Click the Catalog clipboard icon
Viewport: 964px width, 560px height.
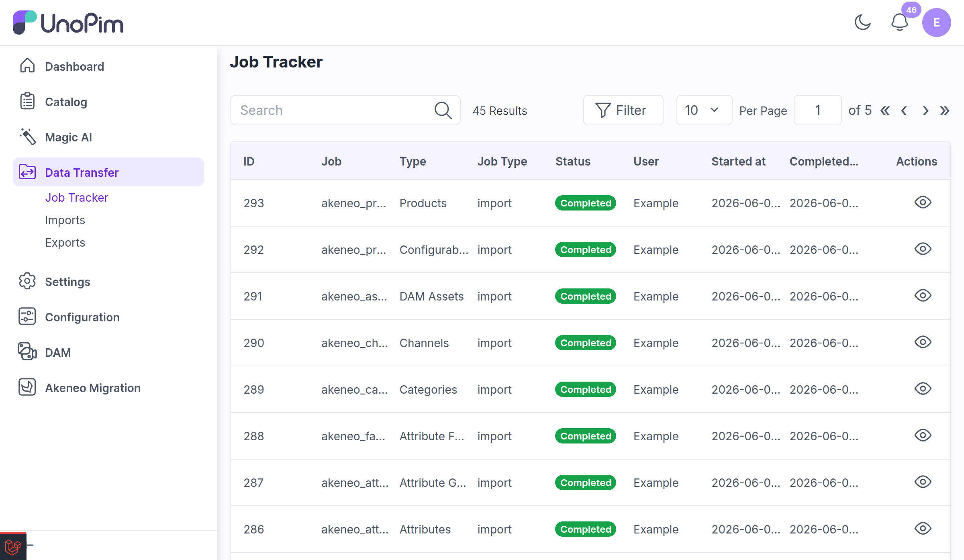pyautogui.click(x=27, y=101)
